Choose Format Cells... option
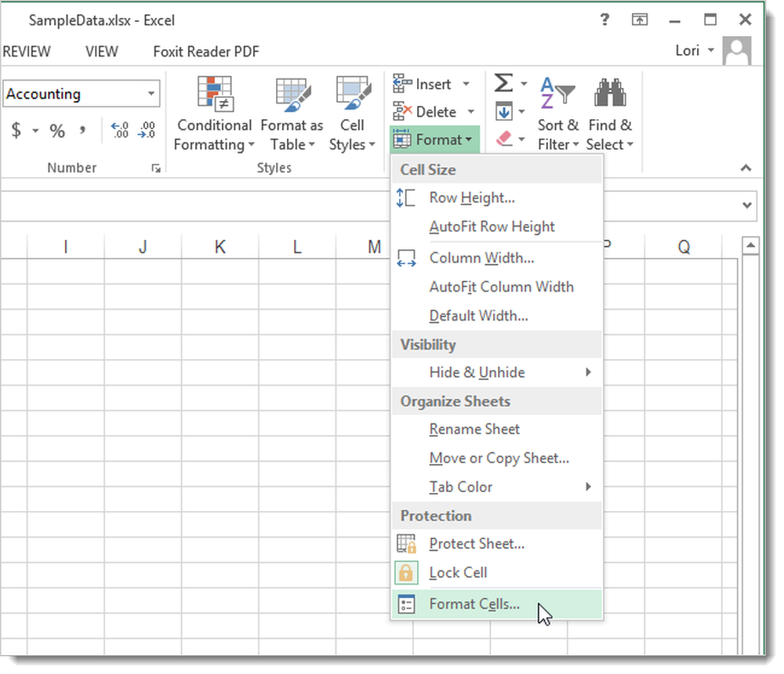Image resolution: width=784 pixels, height=674 pixels. [497, 604]
